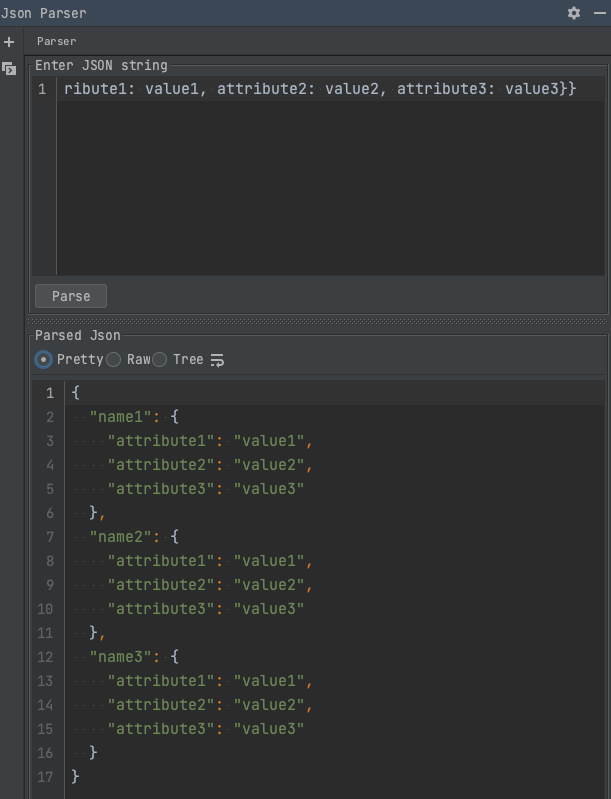Click "value2" on output line 9

[x=269, y=585]
